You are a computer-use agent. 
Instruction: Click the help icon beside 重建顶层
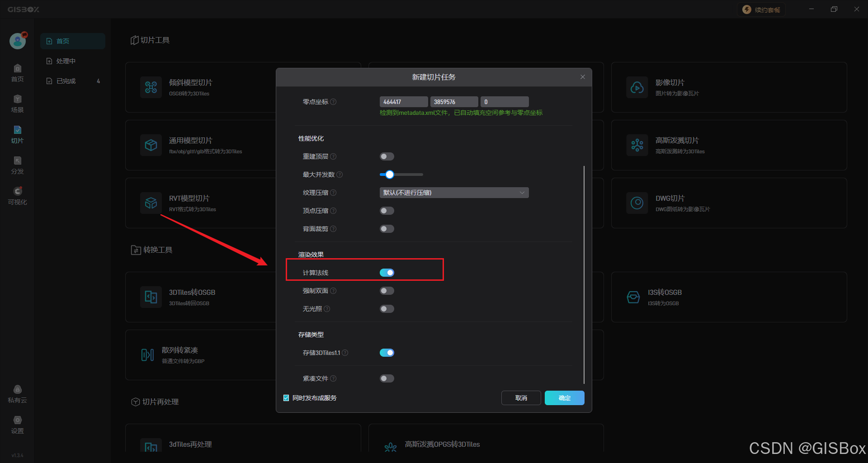pyautogui.click(x=333, y=156)
